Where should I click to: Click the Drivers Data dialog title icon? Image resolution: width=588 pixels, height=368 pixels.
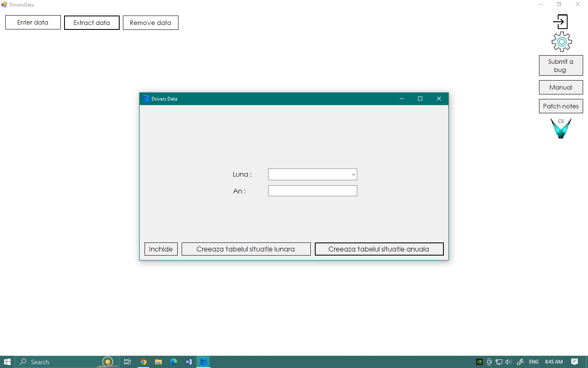point(146,99)
